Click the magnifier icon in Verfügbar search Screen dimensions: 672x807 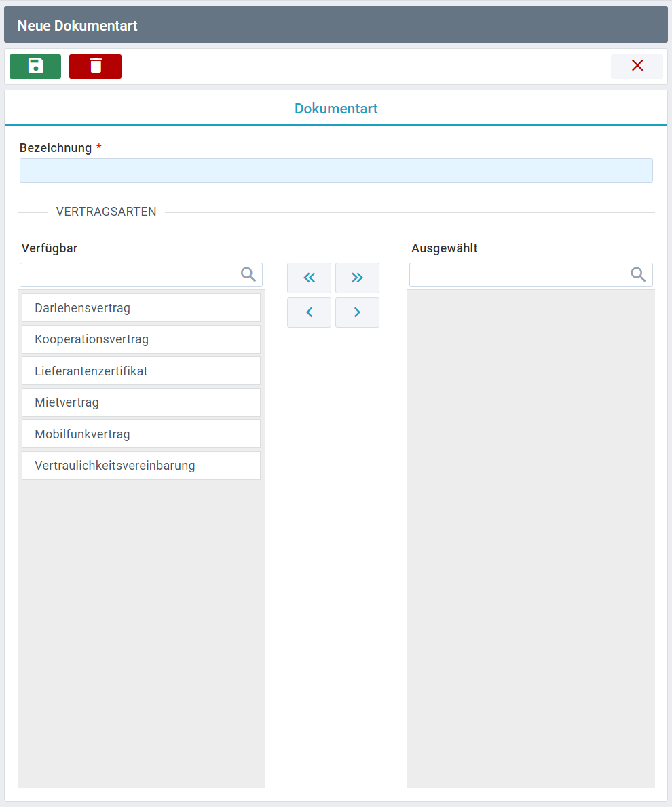click(248, 274)
